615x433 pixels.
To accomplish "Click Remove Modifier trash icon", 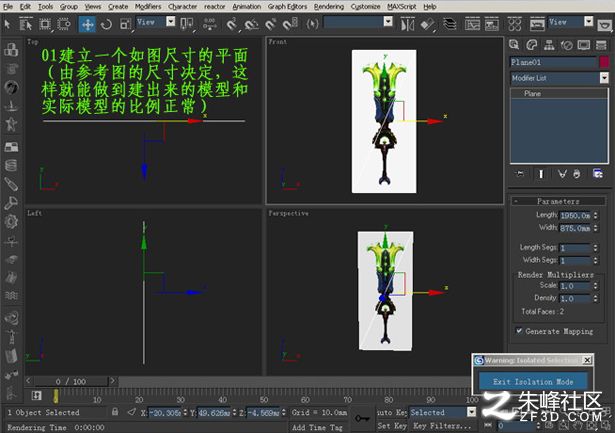I will pyautogui.click(x=577, y=174).
